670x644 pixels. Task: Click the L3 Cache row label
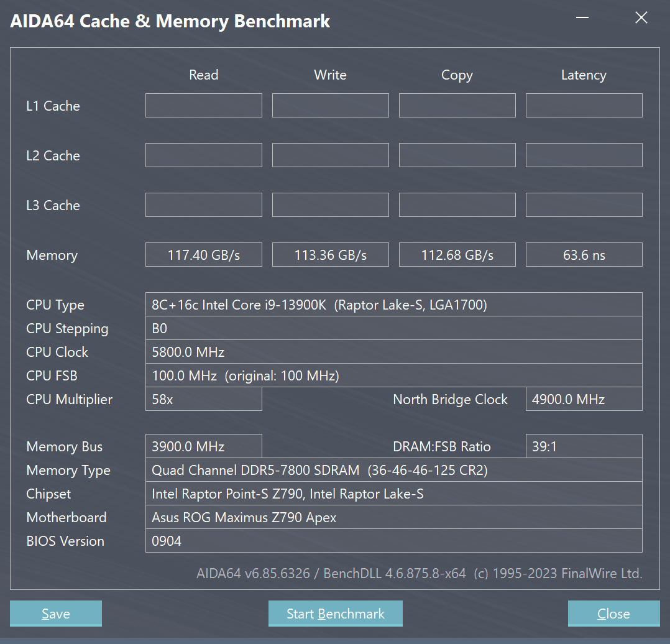tap(53, 205)
